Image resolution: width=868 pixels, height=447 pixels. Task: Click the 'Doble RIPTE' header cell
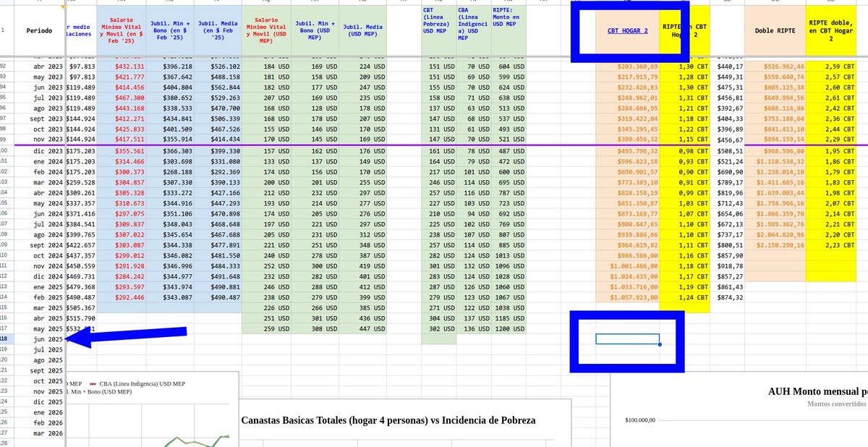775,31
